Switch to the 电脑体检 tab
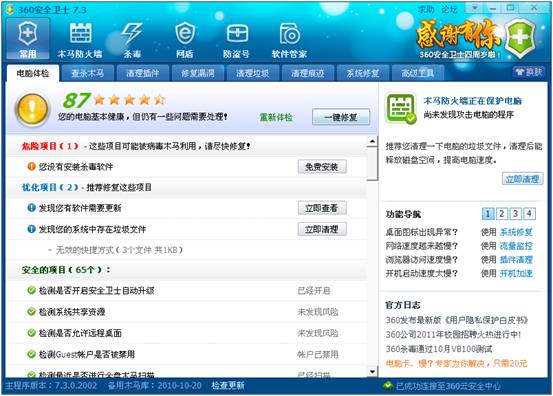The height and width of the screenshot is (396, 553). pos(33,73)
